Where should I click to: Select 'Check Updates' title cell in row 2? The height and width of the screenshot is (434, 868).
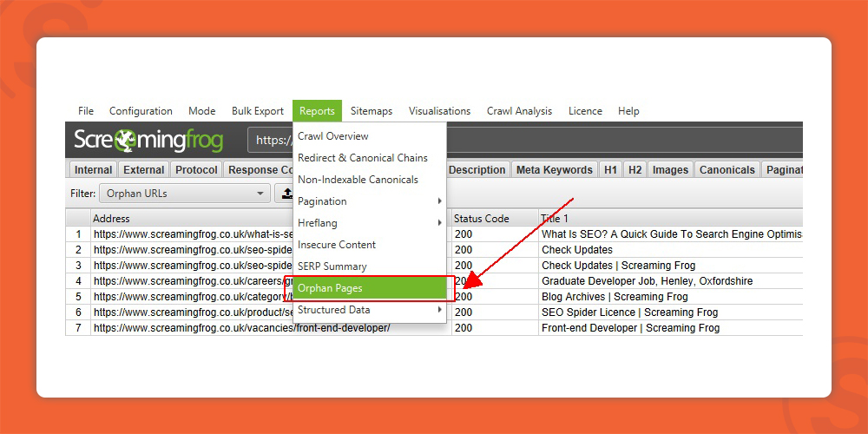tap(577, 250)
